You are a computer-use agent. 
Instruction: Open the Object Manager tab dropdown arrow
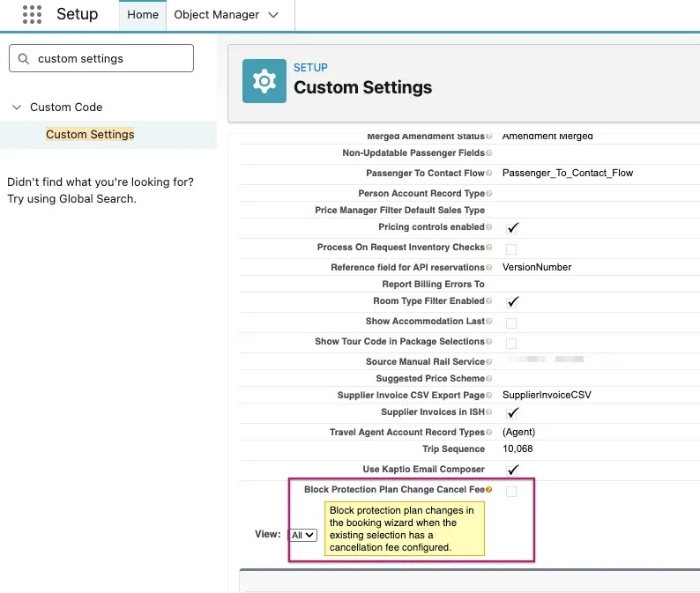coord(272,15)
